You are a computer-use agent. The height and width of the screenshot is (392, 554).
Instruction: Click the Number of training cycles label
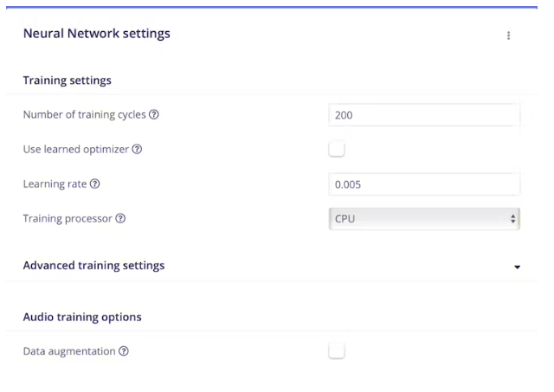click(85, 115)
